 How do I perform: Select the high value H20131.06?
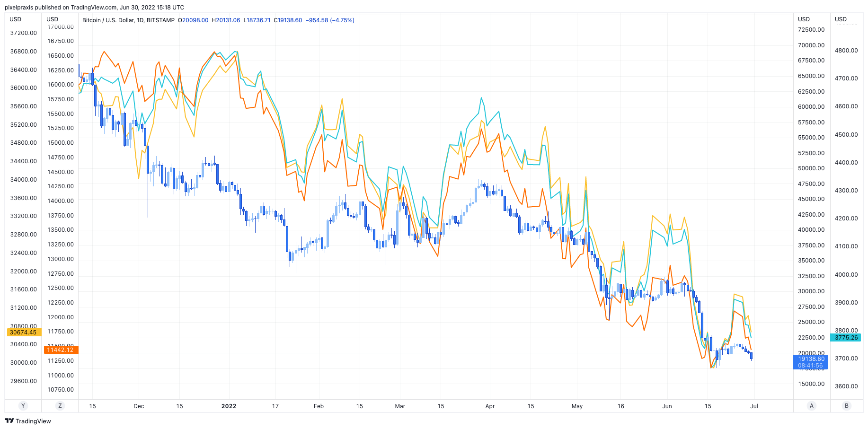pos(226,20)
